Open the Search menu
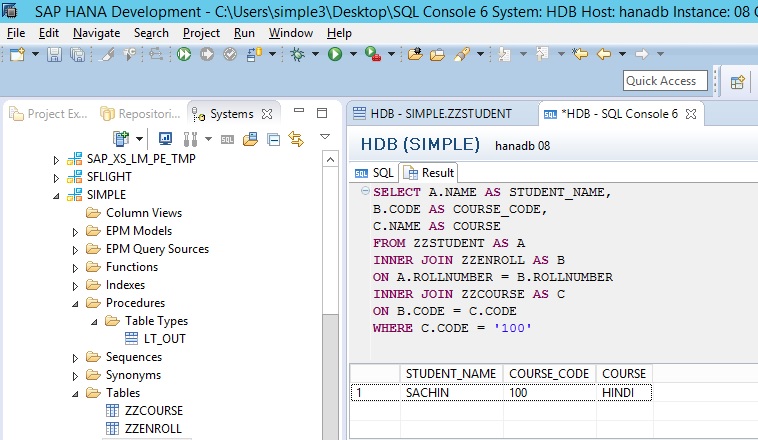The image size is (758, 440). 151,33
